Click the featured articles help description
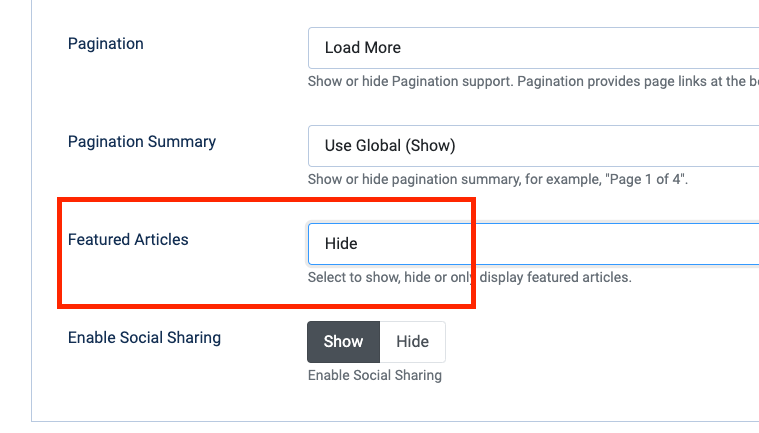759x433 pixels. click(470, 277)
